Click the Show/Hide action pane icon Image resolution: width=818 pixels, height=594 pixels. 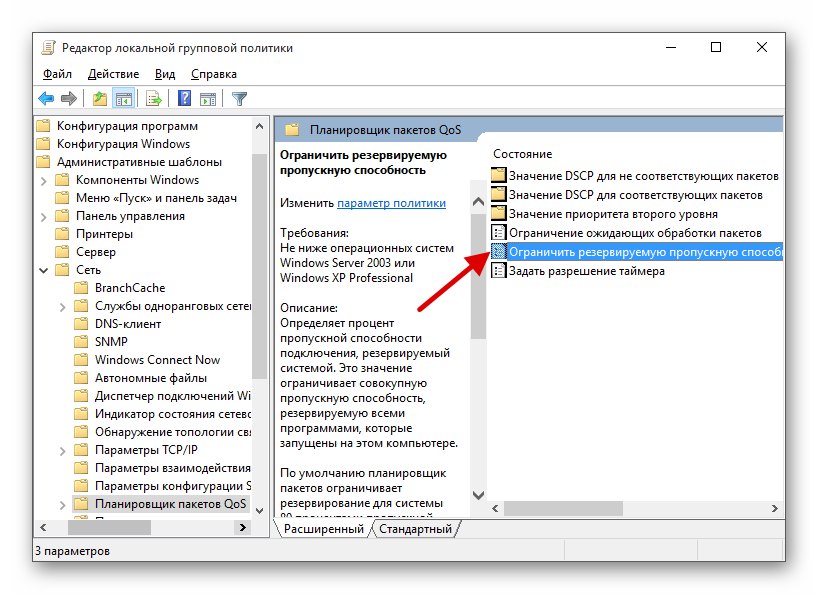click(x=208, y=98)
